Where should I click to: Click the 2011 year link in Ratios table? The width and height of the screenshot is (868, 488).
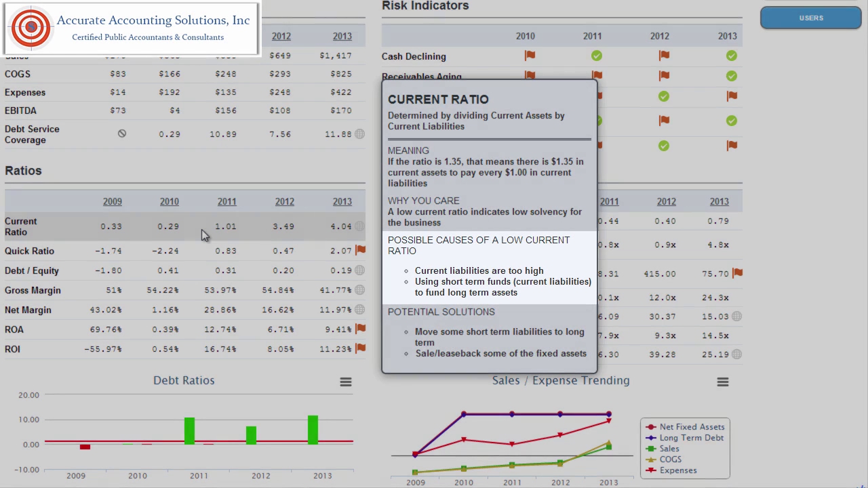pyautogui.click(x=227, y=201)
